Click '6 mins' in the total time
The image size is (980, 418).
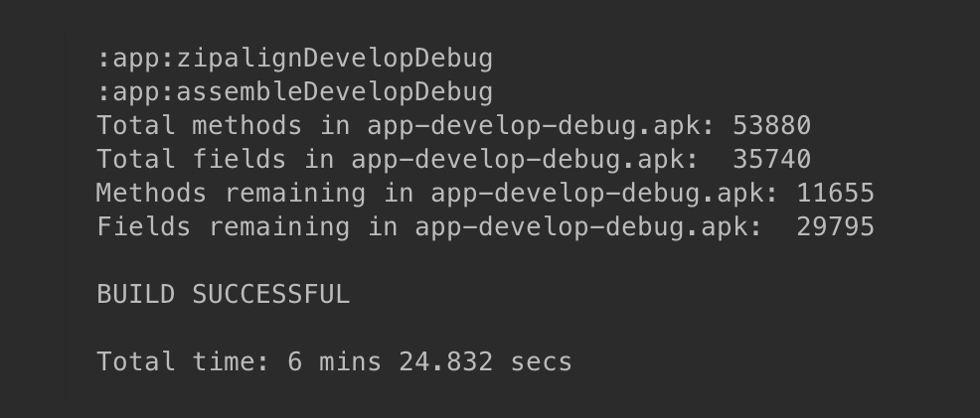[x=334, y=361]
